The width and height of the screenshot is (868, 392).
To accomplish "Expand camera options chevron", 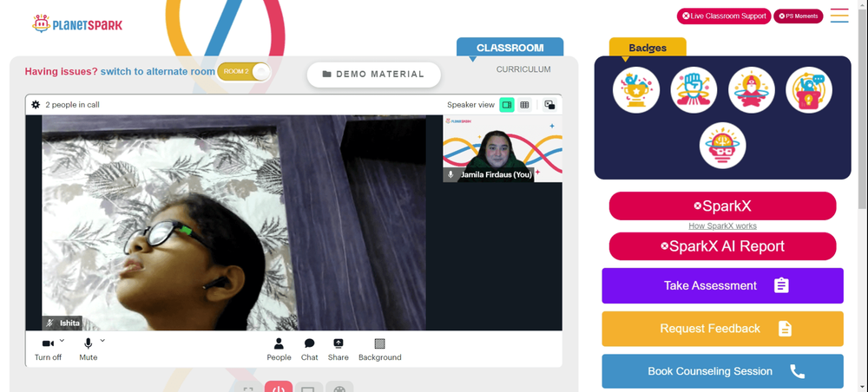I will pos(62,340).
